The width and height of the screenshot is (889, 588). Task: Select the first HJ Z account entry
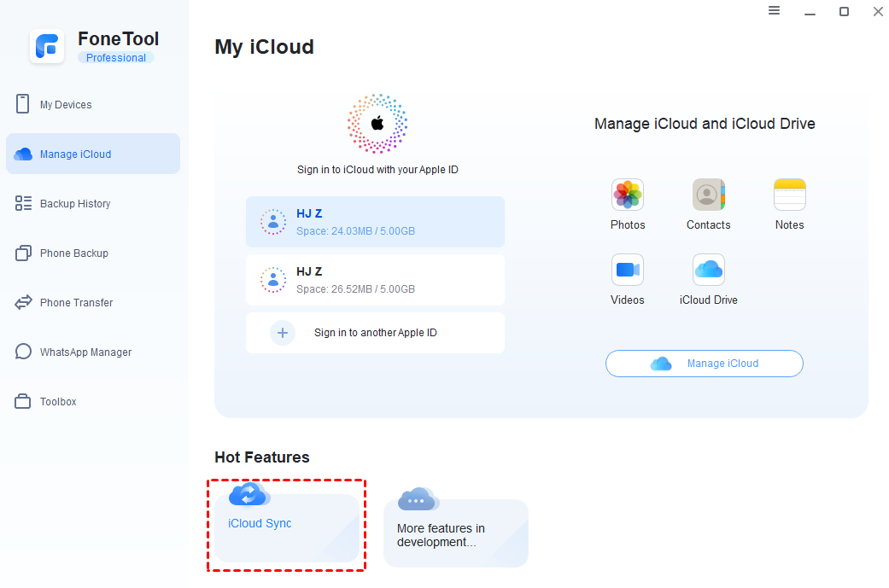coord(375,221)
